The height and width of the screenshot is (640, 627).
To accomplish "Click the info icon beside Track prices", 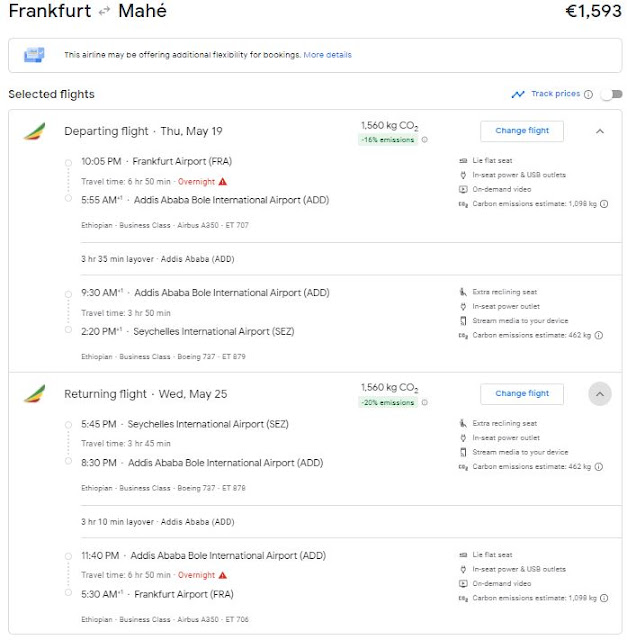I will tap(588, 94).
